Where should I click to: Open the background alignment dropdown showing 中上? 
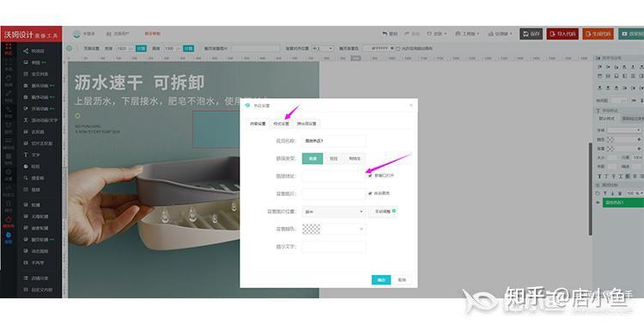322,48
